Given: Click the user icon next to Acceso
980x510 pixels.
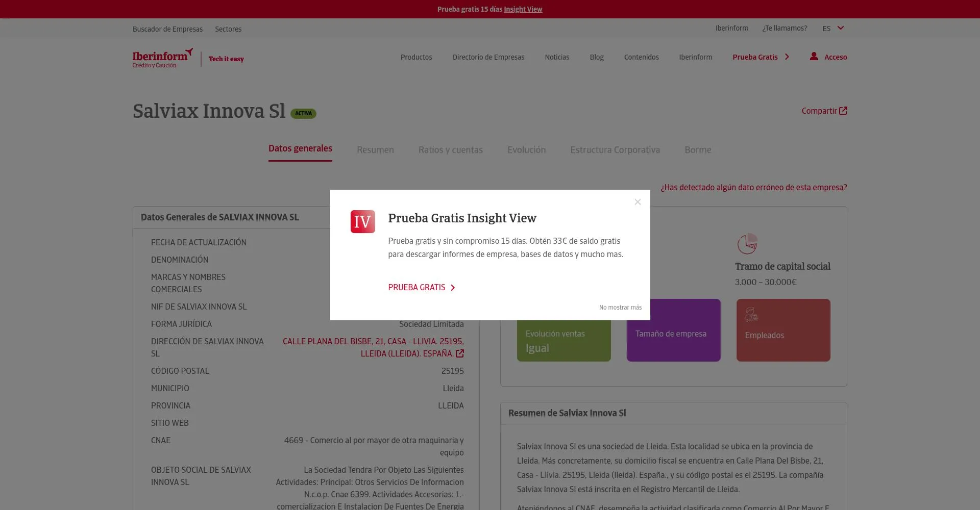Looking at the screenshot, I should coord(814,56).
